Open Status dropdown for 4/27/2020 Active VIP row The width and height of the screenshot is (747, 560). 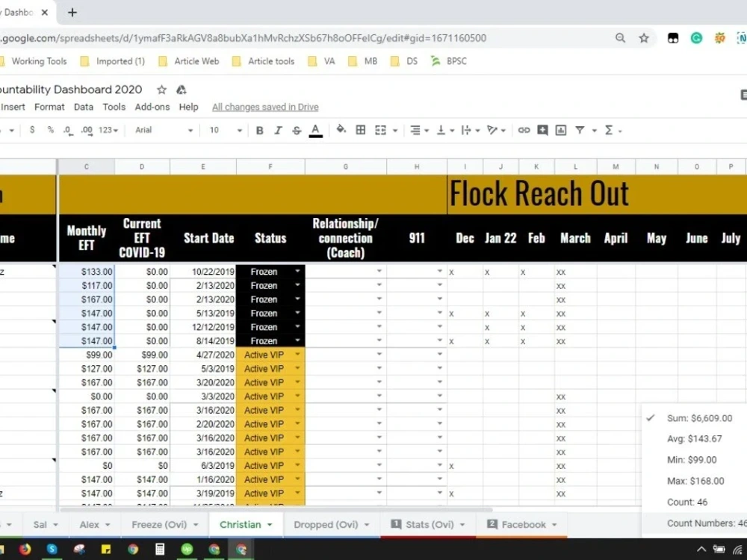point(297,355)
